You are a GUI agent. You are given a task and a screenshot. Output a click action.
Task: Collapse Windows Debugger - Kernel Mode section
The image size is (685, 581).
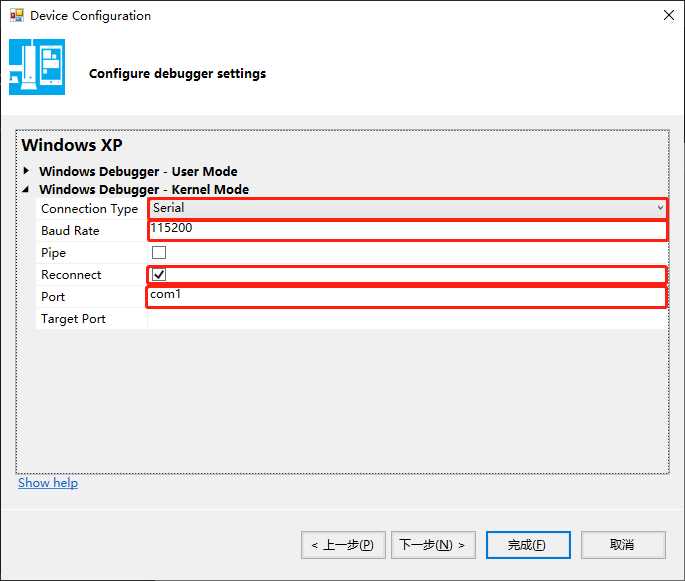26,189
